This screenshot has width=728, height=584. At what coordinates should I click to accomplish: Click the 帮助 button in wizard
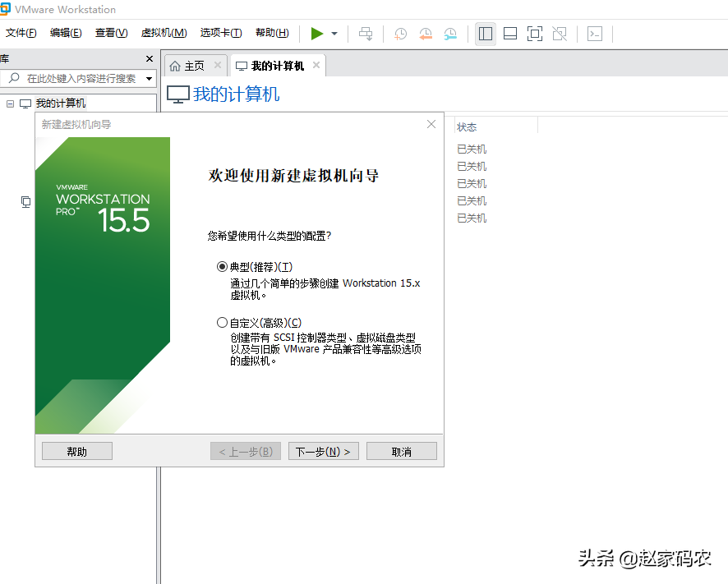pos(77,451)
